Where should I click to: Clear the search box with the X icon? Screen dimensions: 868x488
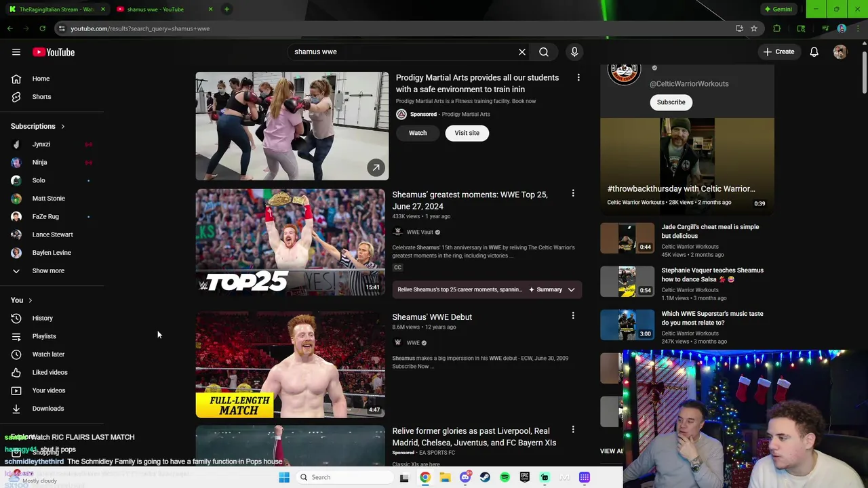pyautogui.click(x=522, y=52)
